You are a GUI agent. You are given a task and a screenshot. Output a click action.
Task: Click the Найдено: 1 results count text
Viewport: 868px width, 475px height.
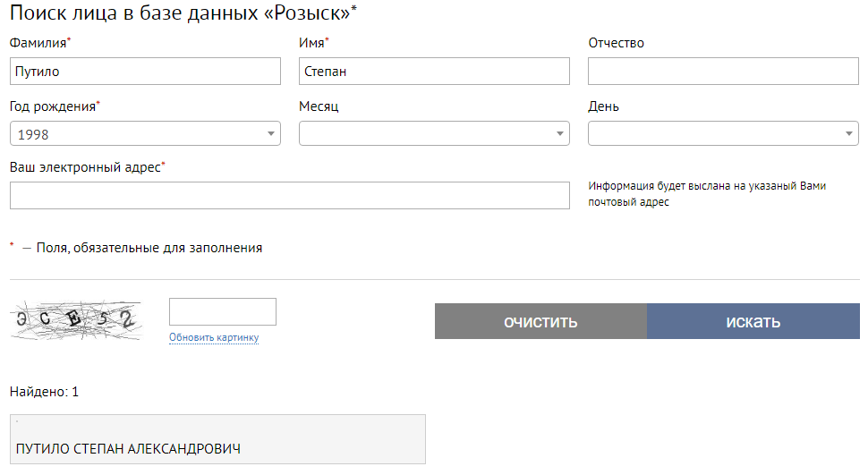click(45, 392)
